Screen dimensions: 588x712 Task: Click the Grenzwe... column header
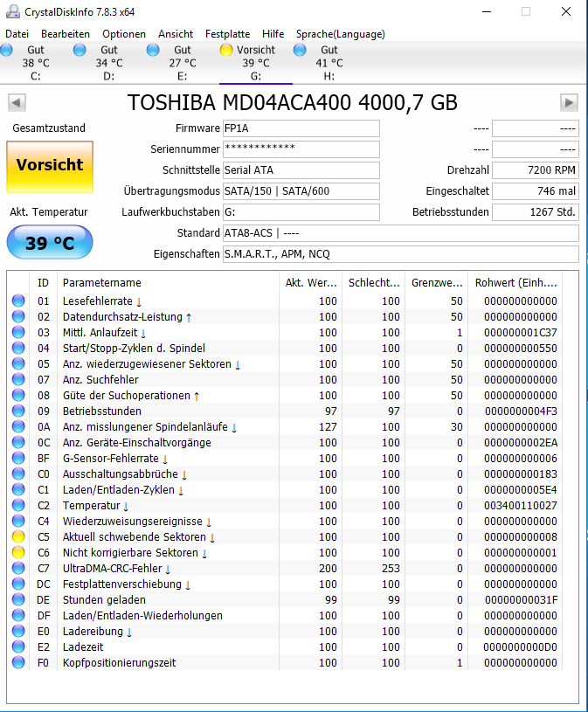tap(436, 282)
